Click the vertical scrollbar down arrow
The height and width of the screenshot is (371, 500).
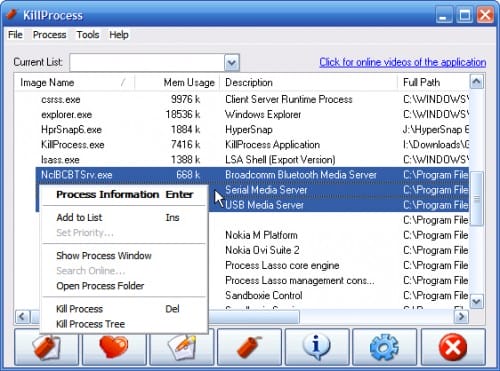(x=477, y=302)
